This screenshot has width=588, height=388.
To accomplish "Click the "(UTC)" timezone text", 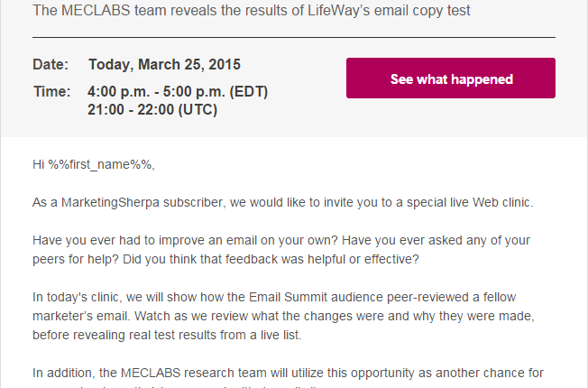I will coord(199,110).
